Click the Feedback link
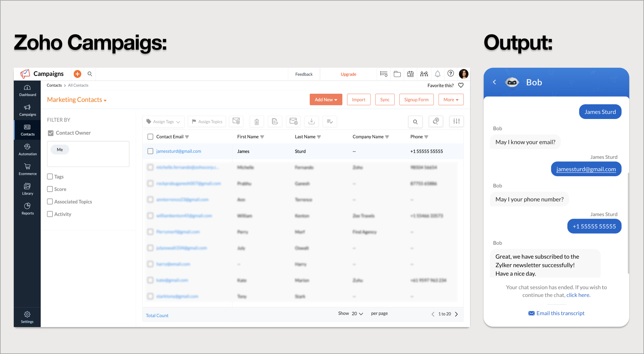 pos(304,74)
